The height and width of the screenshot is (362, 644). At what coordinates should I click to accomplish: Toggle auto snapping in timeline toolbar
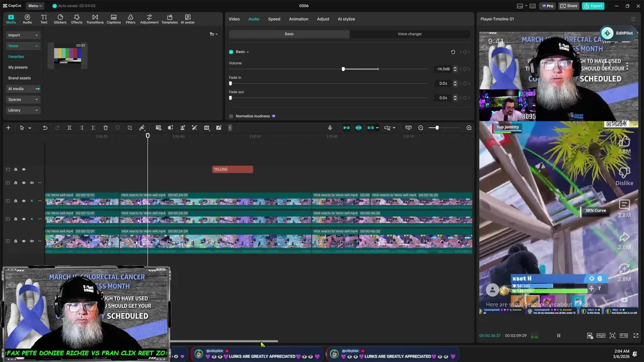pos(358,128)
